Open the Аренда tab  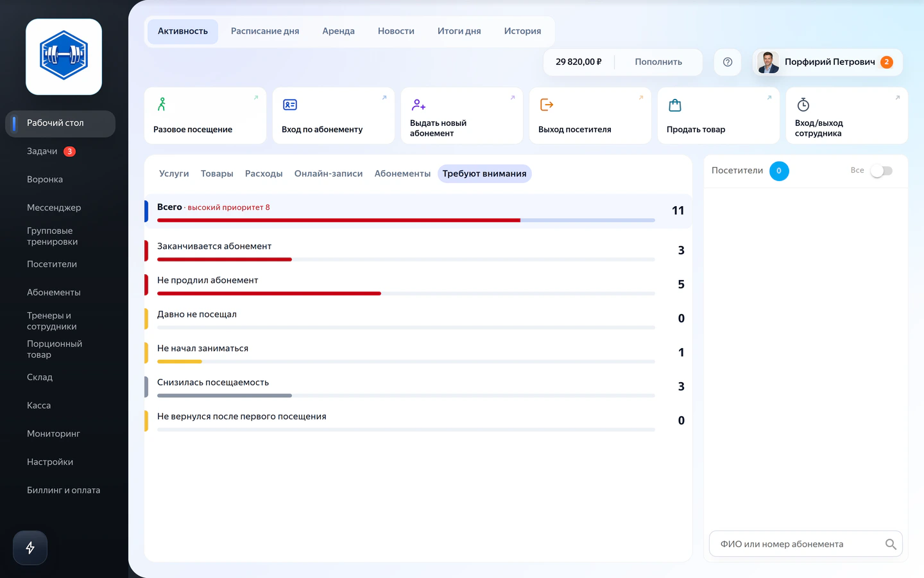point(339,31)
